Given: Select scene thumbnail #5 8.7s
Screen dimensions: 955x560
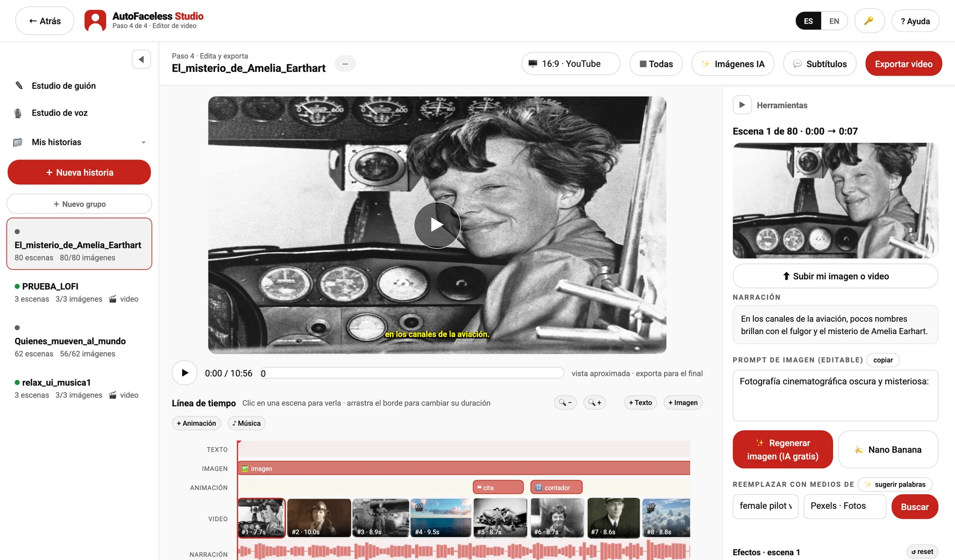Looking at the screenshot, I should click(501, 518).
